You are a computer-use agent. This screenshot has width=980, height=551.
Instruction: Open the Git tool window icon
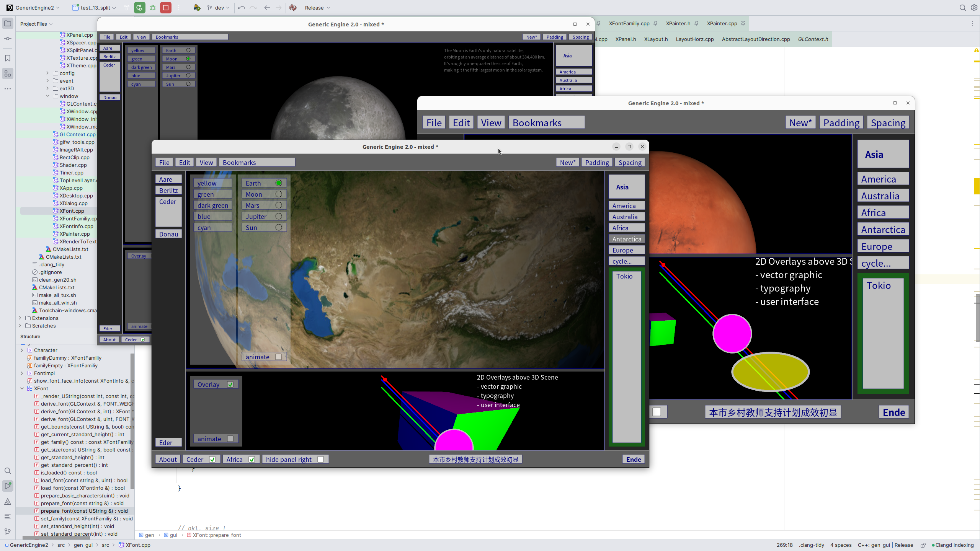tap(8, 532)
